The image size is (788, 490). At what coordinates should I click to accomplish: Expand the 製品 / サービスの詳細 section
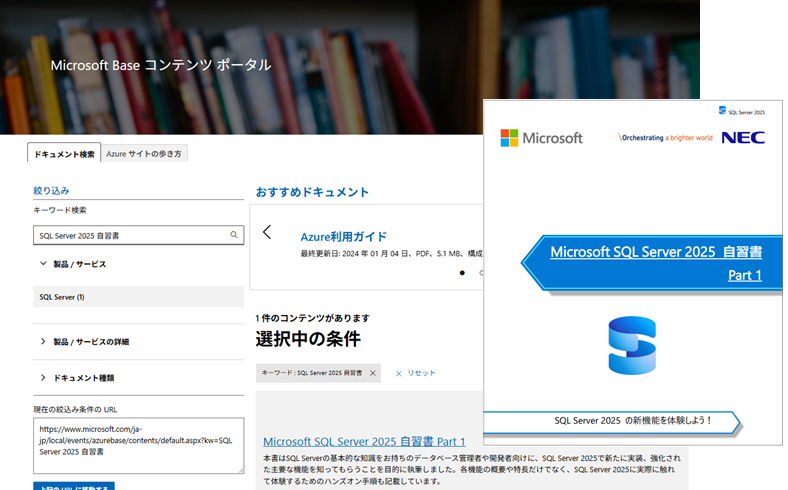[43, 342]
